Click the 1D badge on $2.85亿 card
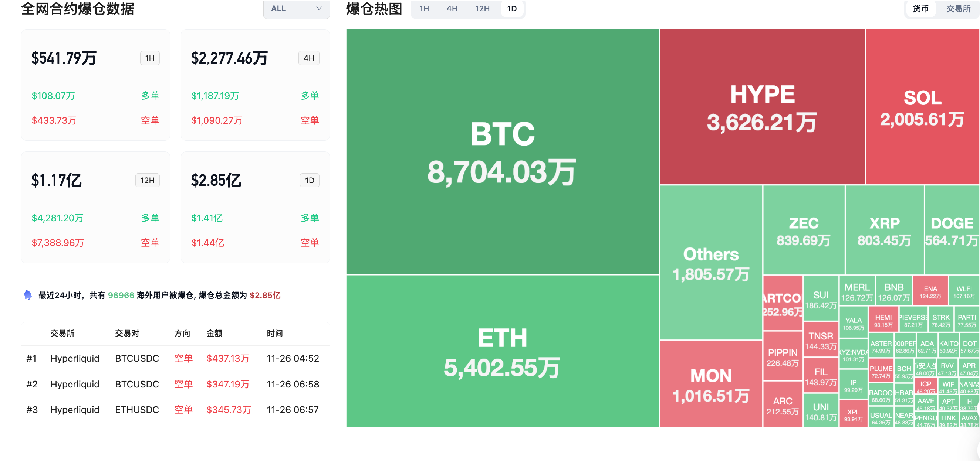 tap(309, 180)
